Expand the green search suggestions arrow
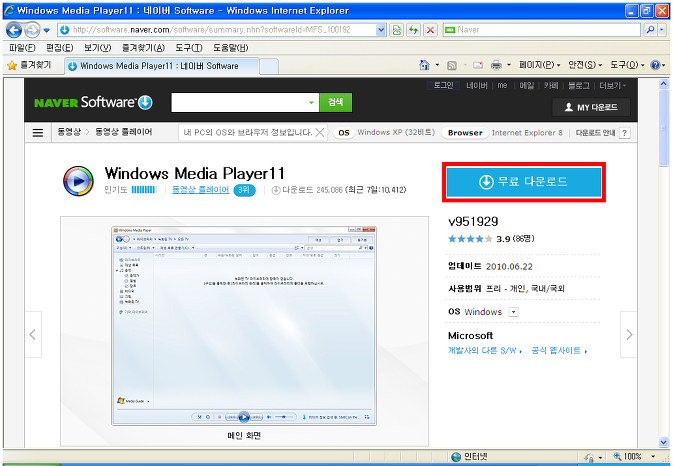Image resolution: width=673 pixels, height=466 pixels. click(312, 103)
